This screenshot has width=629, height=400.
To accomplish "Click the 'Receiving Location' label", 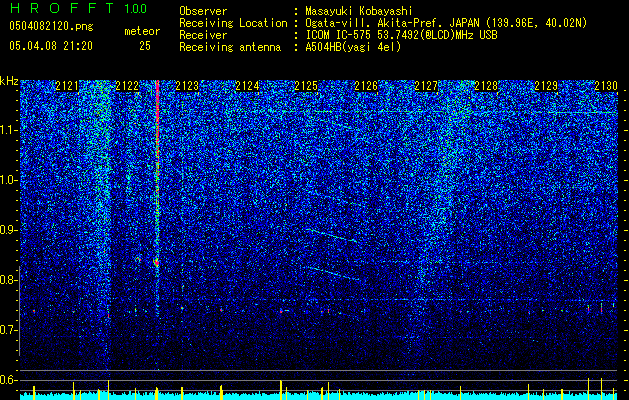I will click(233, 23).
